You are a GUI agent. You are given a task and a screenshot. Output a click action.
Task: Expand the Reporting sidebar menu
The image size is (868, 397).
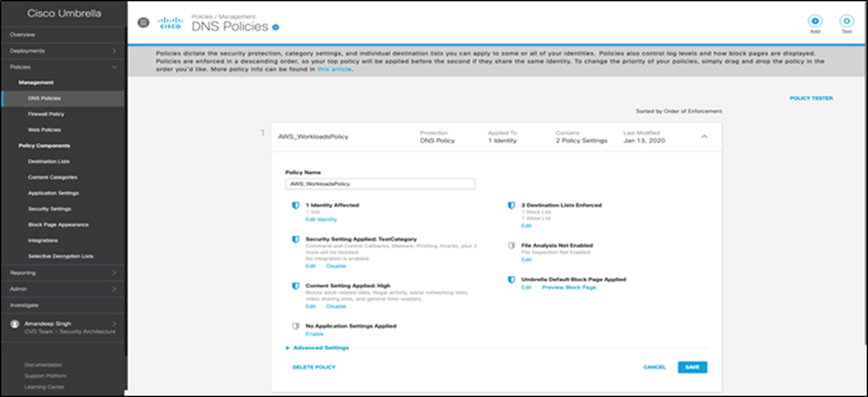pos(63,273)
